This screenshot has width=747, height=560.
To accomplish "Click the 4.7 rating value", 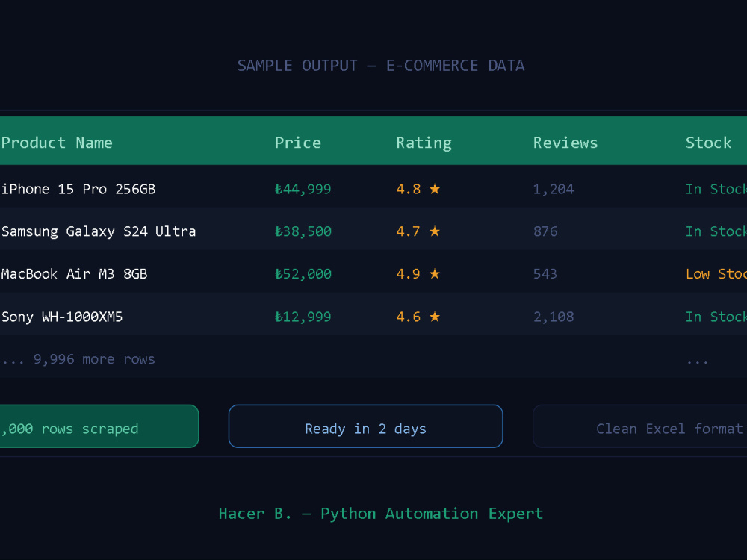I will point(409,231).
